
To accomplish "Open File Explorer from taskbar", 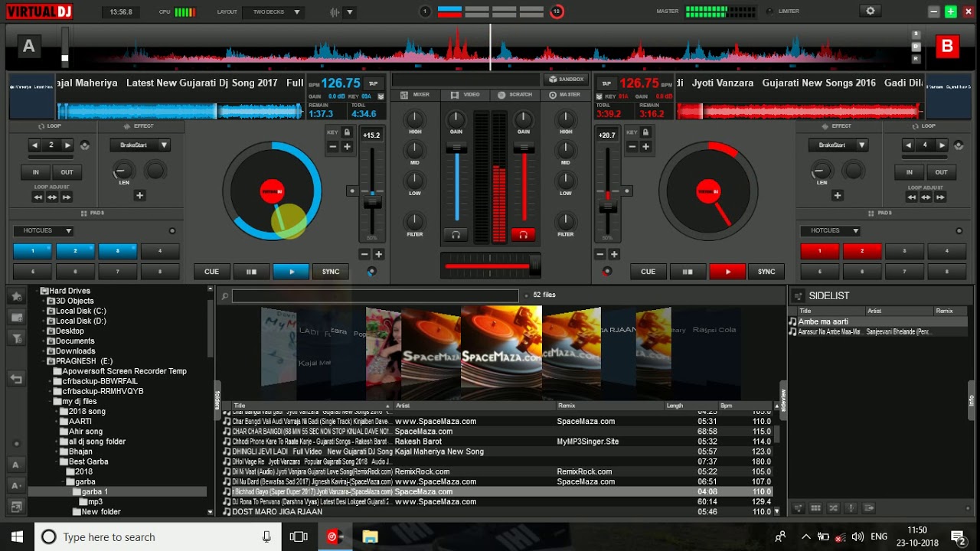I will pos(370,537).
